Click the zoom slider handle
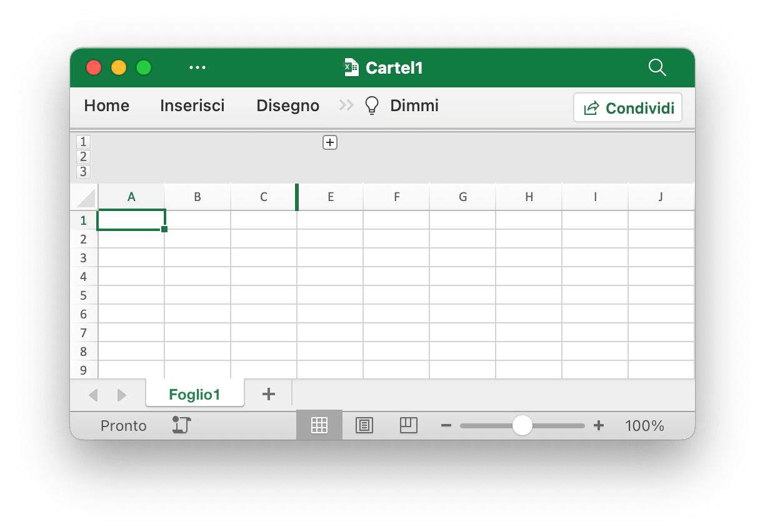This screenshot has height=532, width=765. pos(522,425)
